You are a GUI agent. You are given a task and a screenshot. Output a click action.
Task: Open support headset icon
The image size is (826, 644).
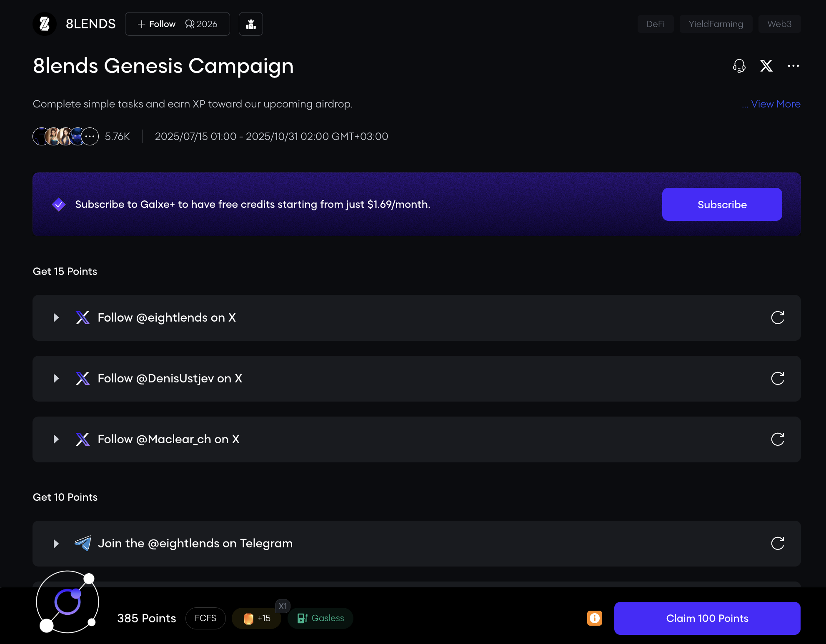click(x=739, y=66)
